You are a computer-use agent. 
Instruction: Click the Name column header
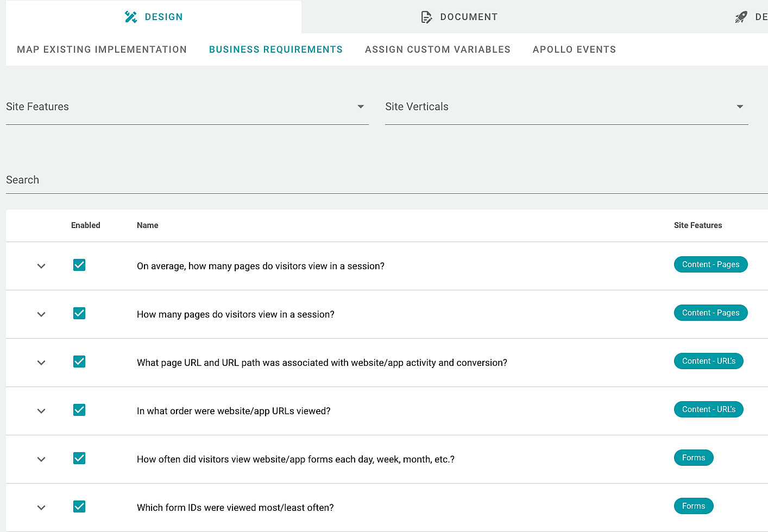148,225
